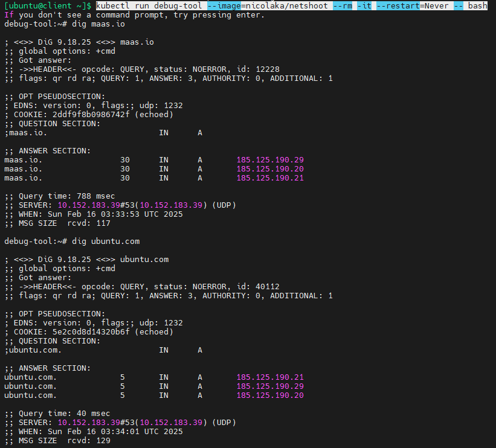
Task: Click the highlighted kubectl run debug-tool command
Action: (x=291, y=5)
